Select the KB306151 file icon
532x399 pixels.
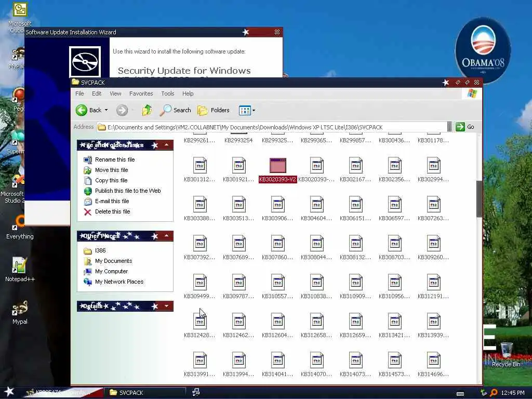[x=355, y=205]
